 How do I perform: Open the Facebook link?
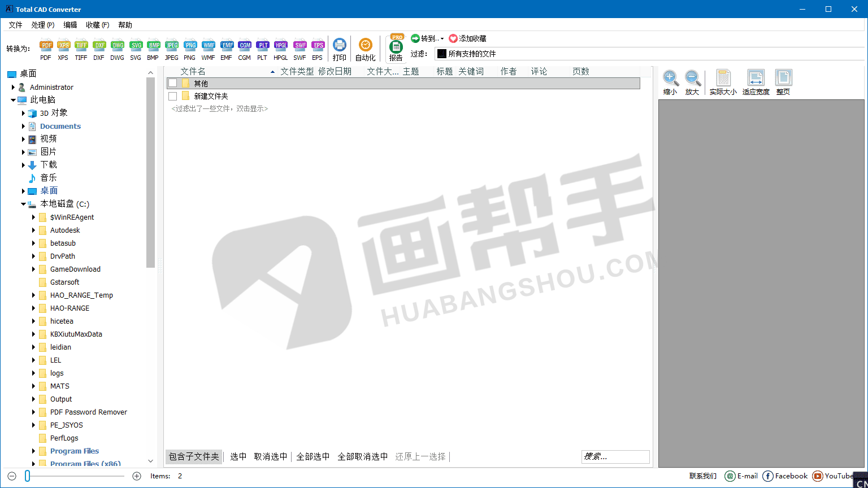pyautogui.click(x=785, y=476)
